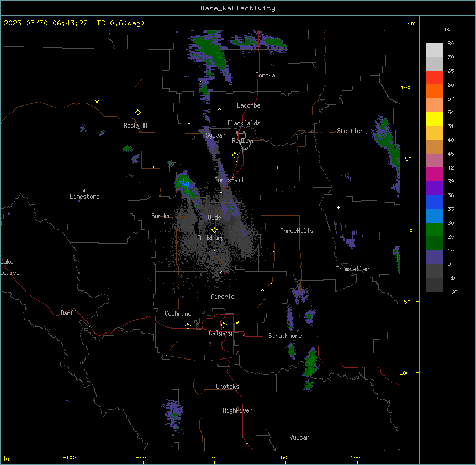Screen dimensions: 476x465
Task: Click the yellow station marker between Olds and Didsbury
Action: [214, 230]
